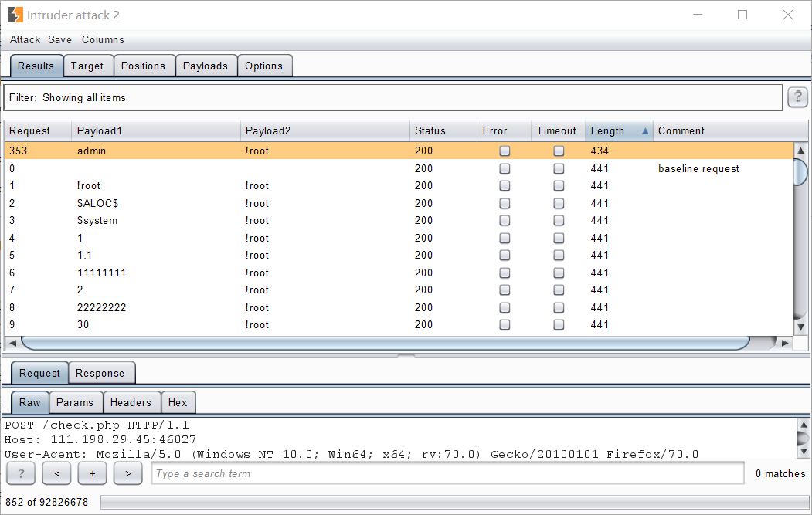Sort by Length column header
This screenshot has width=812, height=515.
pos(619,131)
